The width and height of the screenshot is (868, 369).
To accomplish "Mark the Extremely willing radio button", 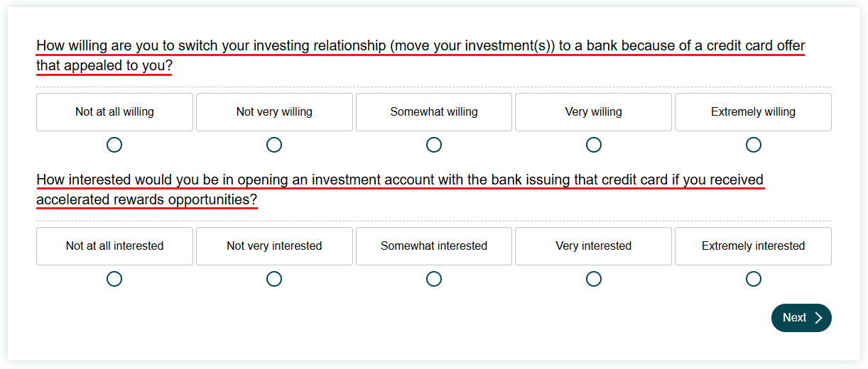I will pos(754,145).
